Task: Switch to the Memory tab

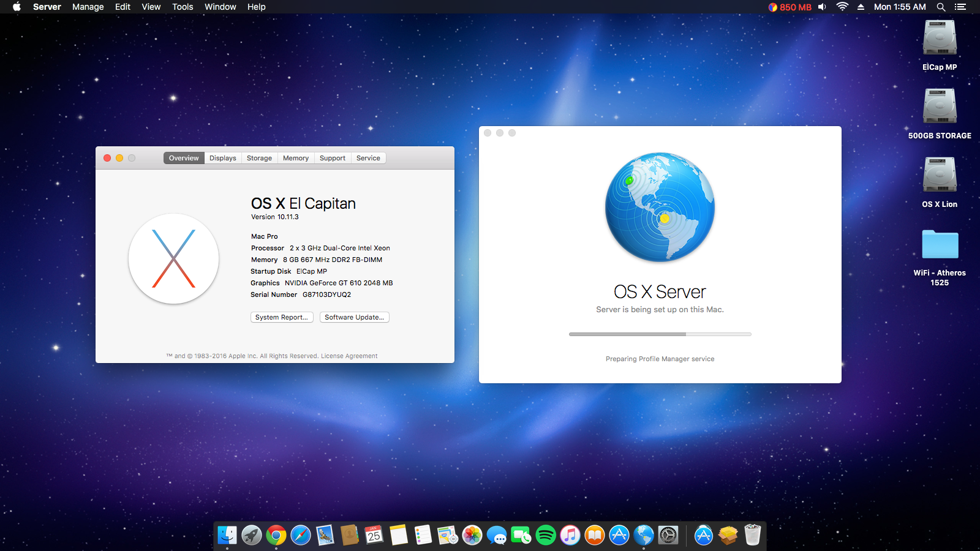Action: tap(296, 158)
